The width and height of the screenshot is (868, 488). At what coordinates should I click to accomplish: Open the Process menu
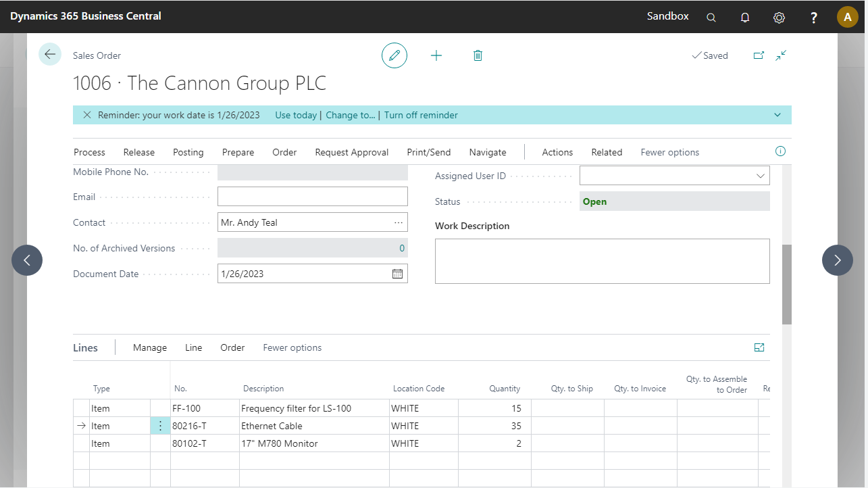tap(89, 152)
